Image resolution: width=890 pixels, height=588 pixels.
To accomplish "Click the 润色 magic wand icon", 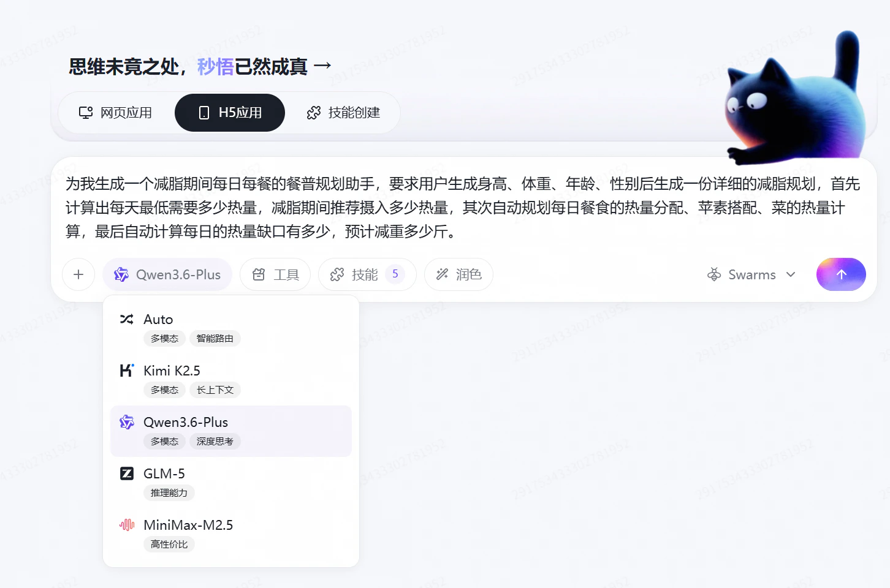I will (442, 274).
